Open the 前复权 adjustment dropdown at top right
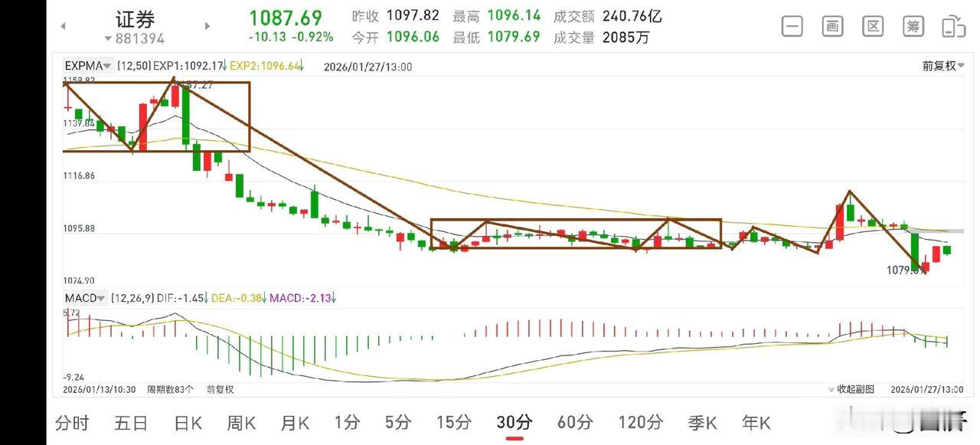This screenshot has height=445, width=980. click(x=943, y=66)
